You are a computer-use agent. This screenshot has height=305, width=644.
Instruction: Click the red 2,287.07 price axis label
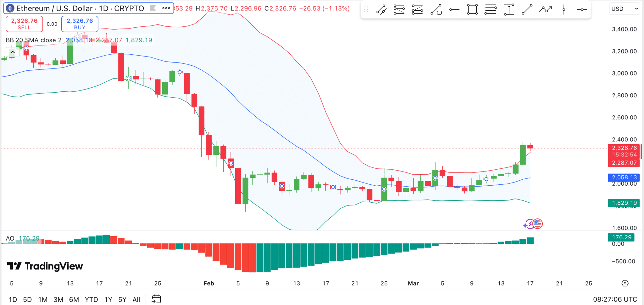pyautogui.click(x=624, y=163)
